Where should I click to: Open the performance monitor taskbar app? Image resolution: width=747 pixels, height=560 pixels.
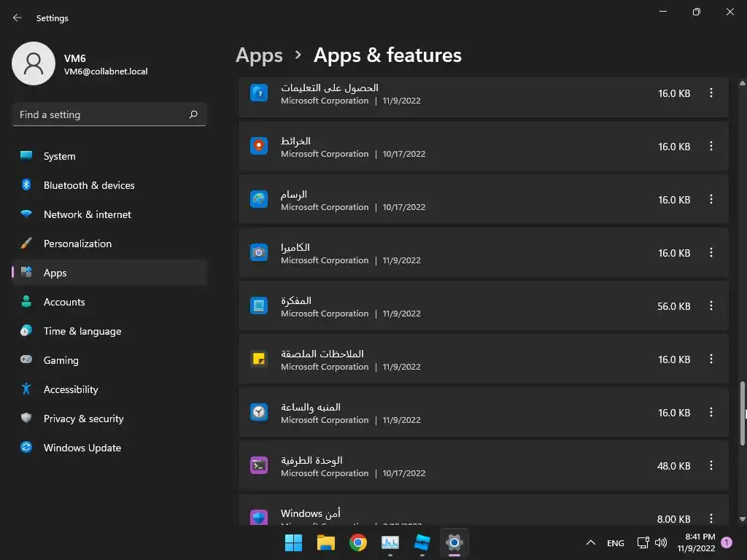390,542
